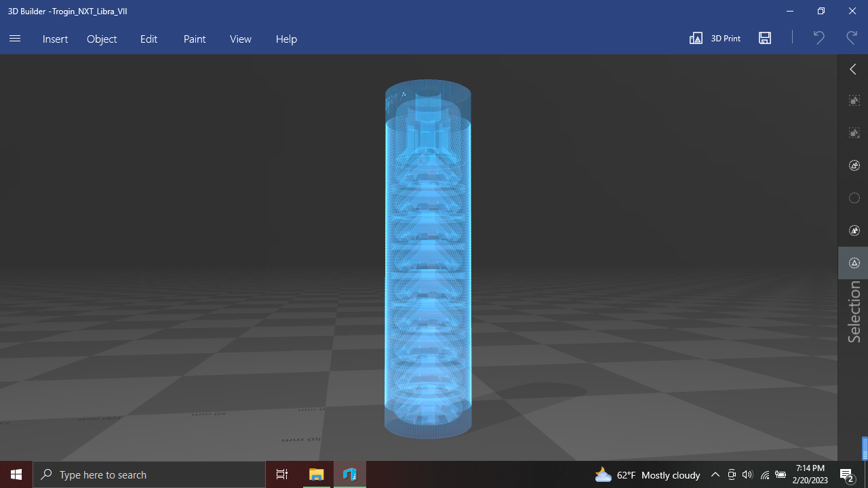The image size is (868, 488).
Task: Open Task View on the taskbar
Action: tap(282, 474)
